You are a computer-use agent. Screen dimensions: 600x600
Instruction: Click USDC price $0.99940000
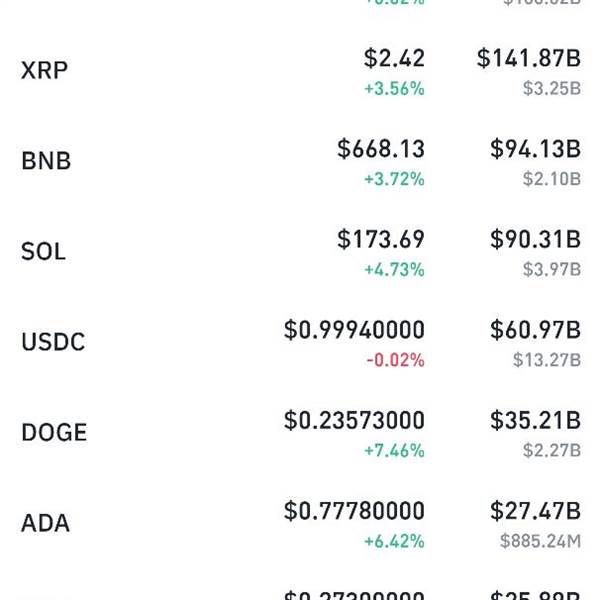tap(354, 329)
